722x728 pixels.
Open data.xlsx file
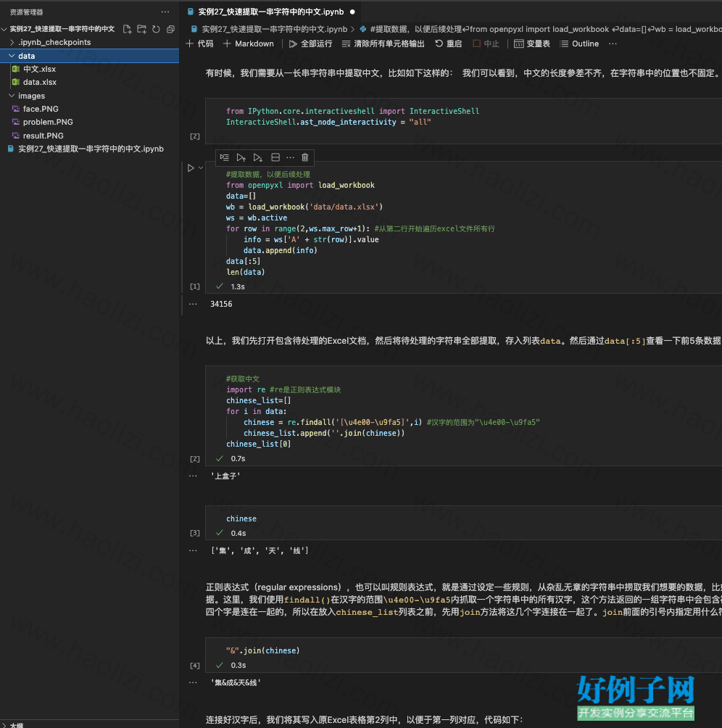pos(90,82)
